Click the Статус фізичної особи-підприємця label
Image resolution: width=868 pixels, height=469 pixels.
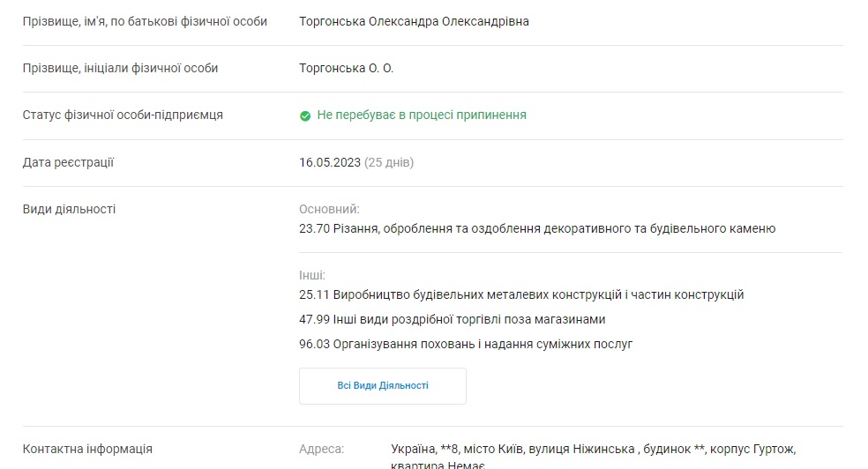coord(123,115)
